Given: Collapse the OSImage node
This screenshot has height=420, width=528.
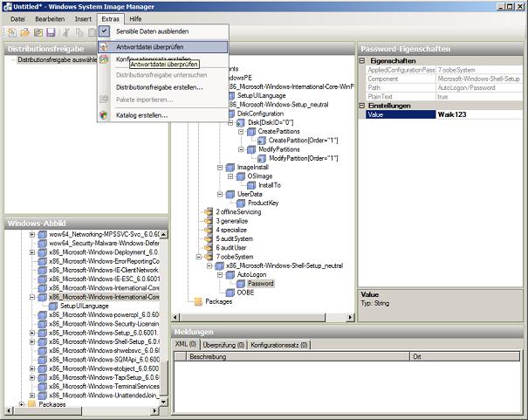Looking at the screenshot, I should pos(230,176).
